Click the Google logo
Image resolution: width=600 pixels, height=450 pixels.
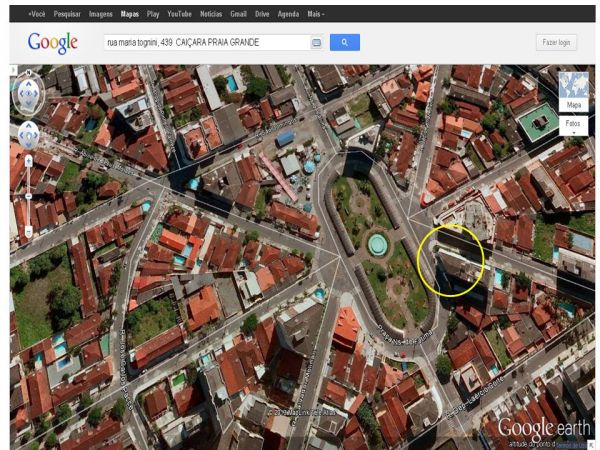point(53,42)
